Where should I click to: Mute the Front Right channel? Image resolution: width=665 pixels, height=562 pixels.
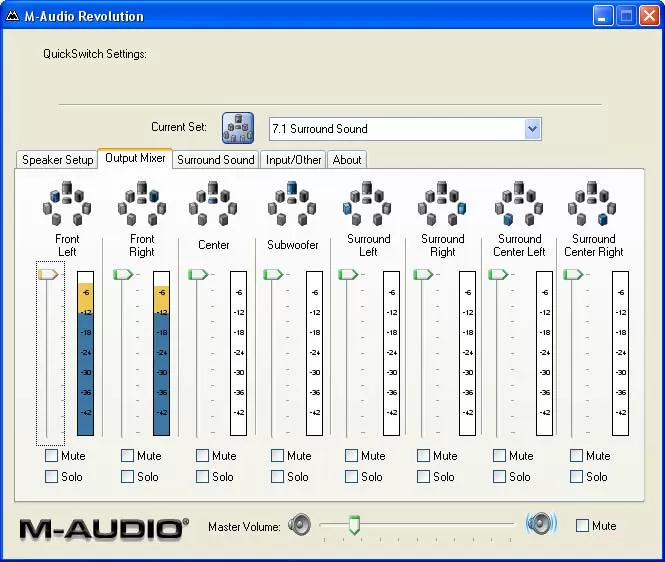coord(127,456)
